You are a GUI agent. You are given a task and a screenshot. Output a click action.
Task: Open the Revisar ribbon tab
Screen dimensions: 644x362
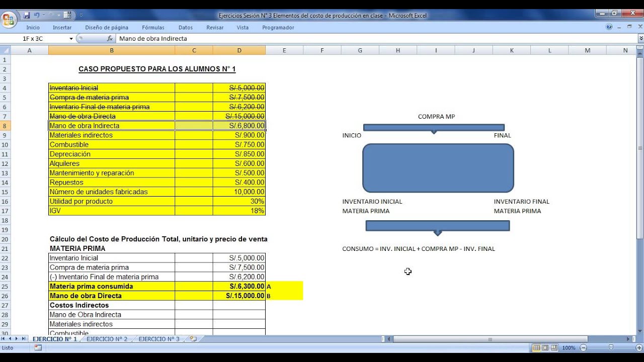(x=215, y=28)
